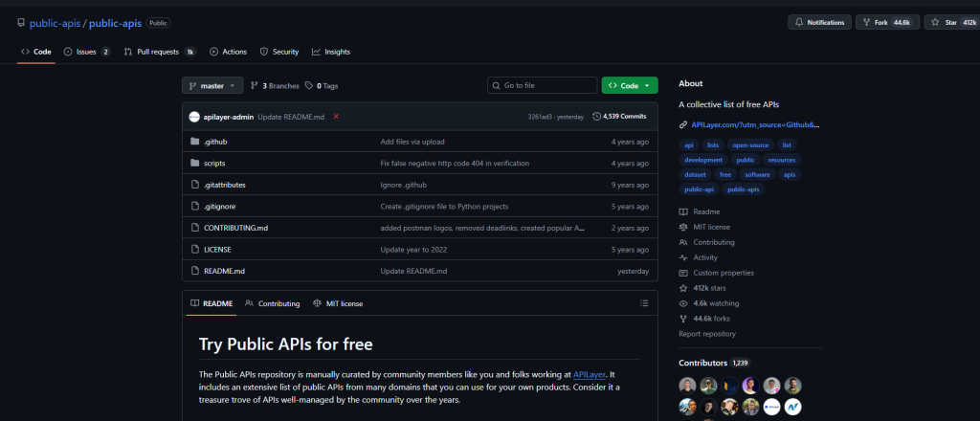Click the first contributor avatar

[687, 386]
